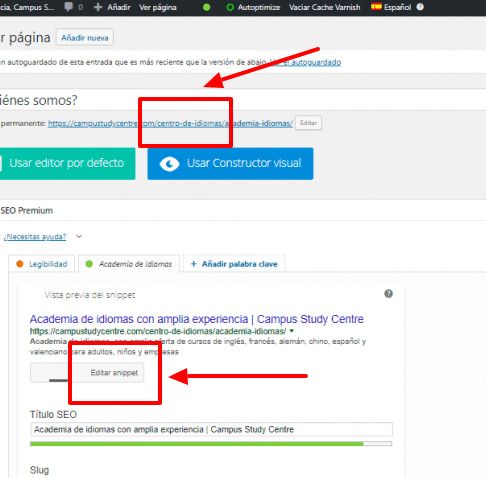Click Usar Constructor visual button
Image resolution: width=486 pixels, height=478 pixels.
click(230, 163)
